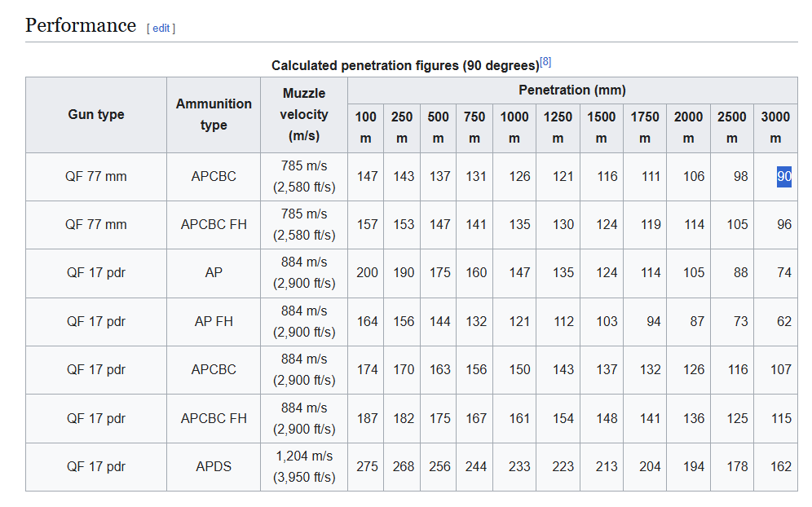Click the Performance section heading
Screen dimensions: 812x507
click(x=81, y=25)
